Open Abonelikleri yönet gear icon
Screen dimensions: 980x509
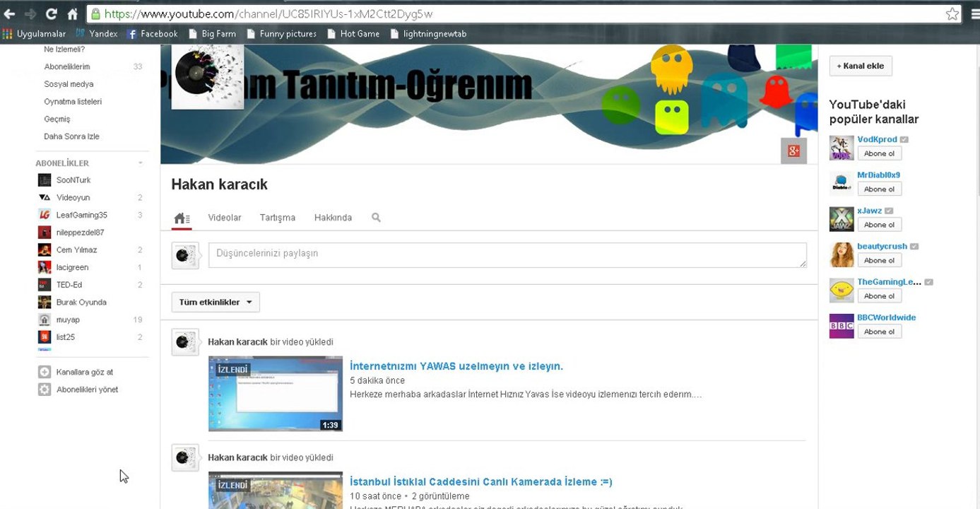(45, 390)
